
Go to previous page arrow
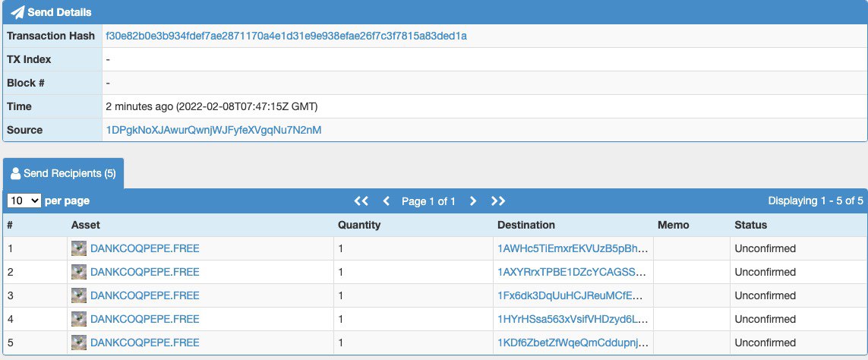[x=387, y=201]
